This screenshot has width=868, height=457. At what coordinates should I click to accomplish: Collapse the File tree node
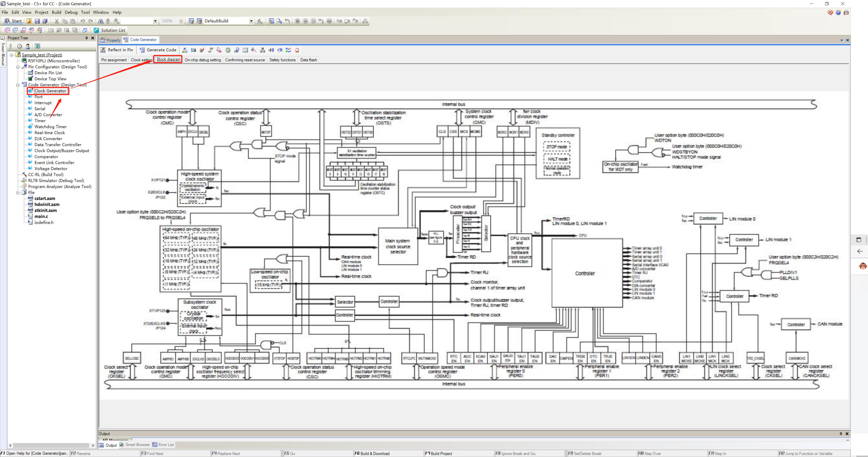pos(18,192)
